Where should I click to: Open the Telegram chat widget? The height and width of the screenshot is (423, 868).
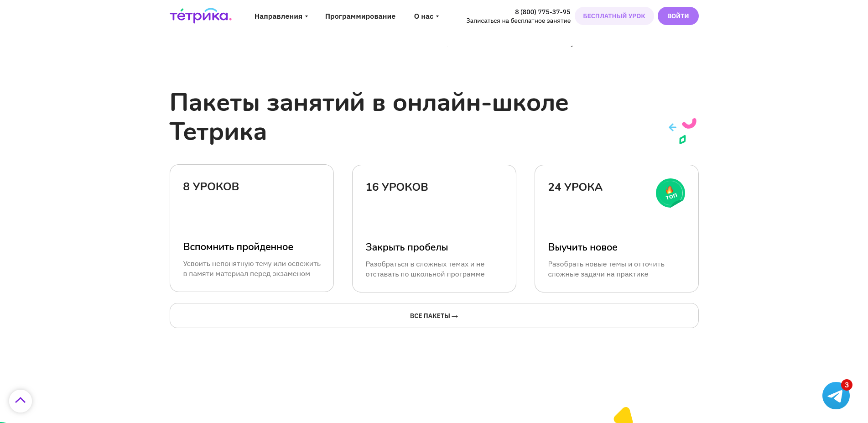click(x=836, y=395)
